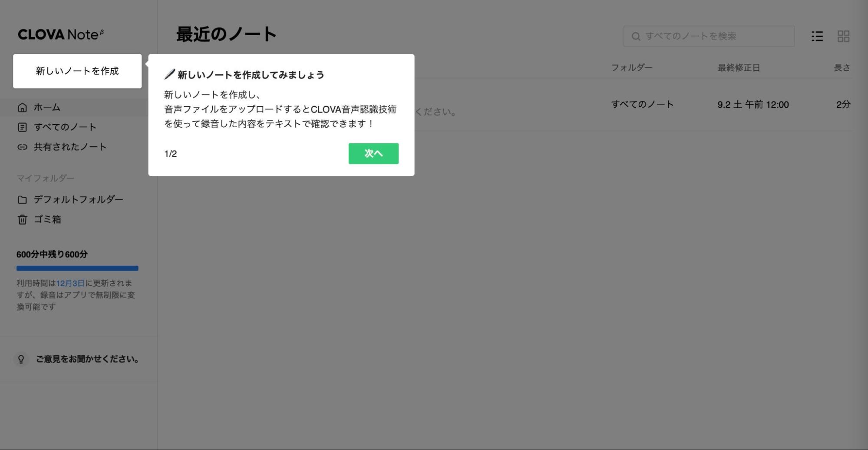Click the マイフォルダー section label
The image size is (868, 450).
(46, 178)
